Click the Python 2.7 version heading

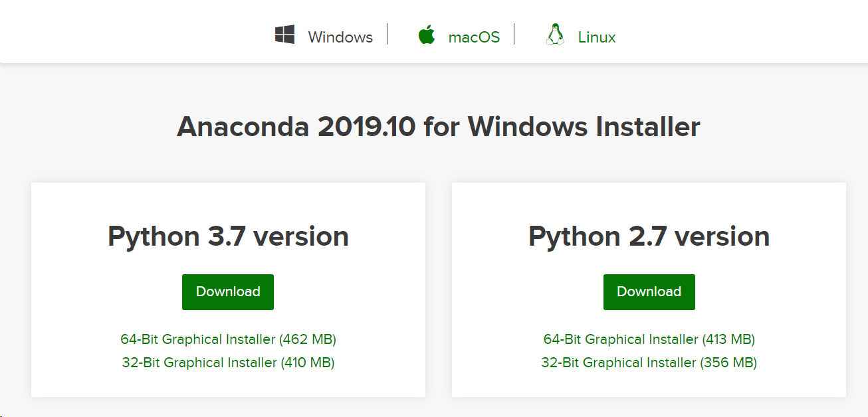[x=649, y=236]
